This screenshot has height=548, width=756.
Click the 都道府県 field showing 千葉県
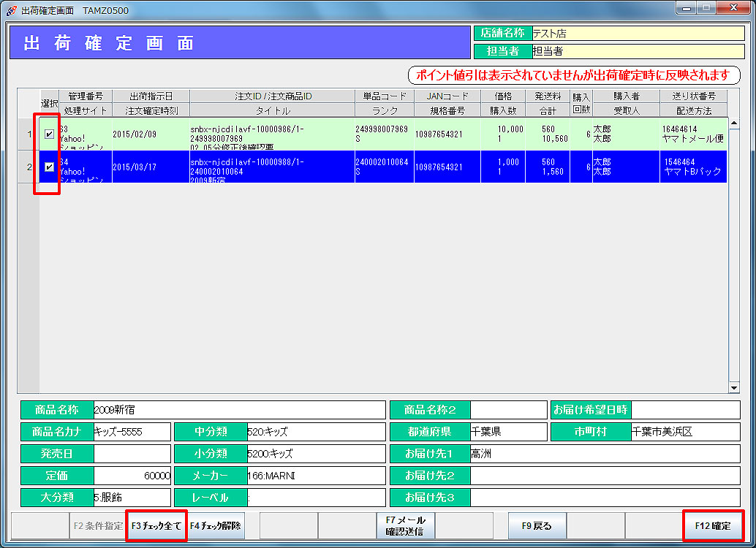tap(507, 432)
